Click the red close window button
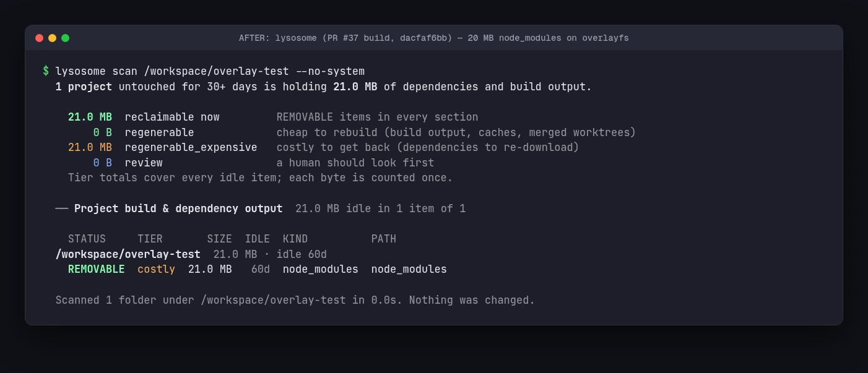Viewport: 868px width, 373px height. (x=39, y=38)
